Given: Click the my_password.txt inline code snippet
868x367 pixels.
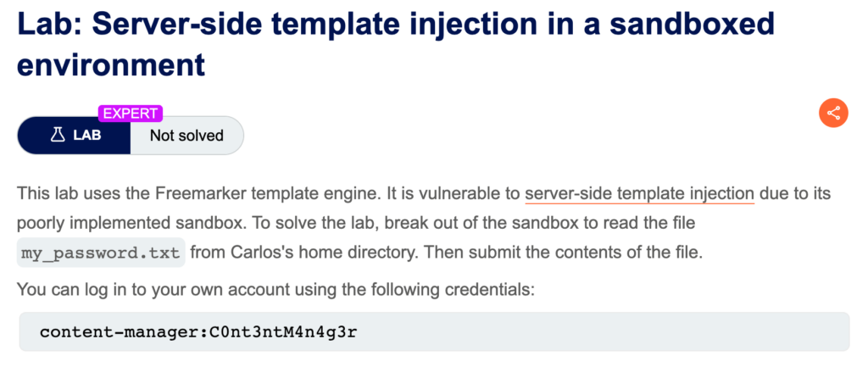Looking at the screenshot, I should coord(101,253).
